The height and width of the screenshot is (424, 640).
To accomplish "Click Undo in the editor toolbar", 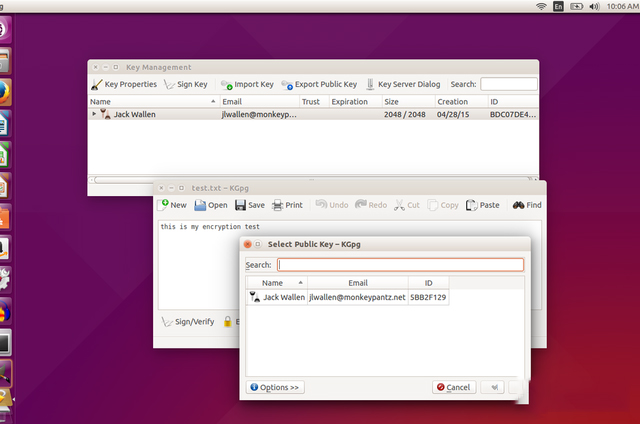I will point(332,205).
